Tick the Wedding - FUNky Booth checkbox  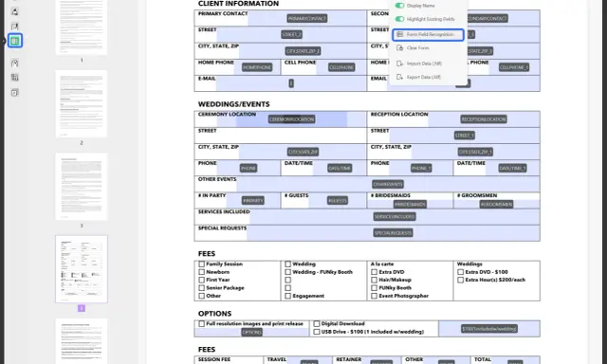click(x=288, y=272)
